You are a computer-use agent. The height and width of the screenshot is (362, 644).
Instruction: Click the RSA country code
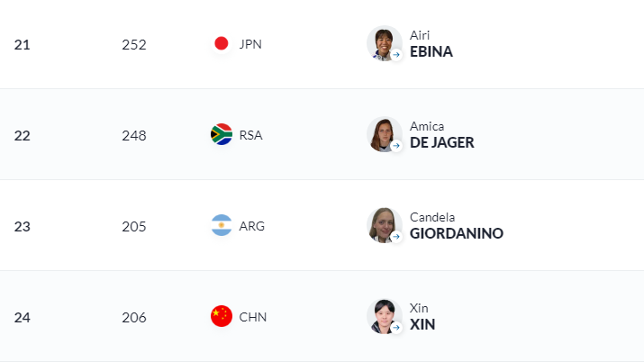[250, 135]
